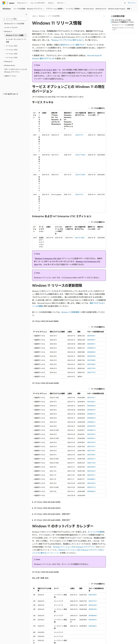Click the End of updates cell in the 23H2 row
The width and height of the screenshot is (138, 644).
pyautogui.click(x=56, y=194)
